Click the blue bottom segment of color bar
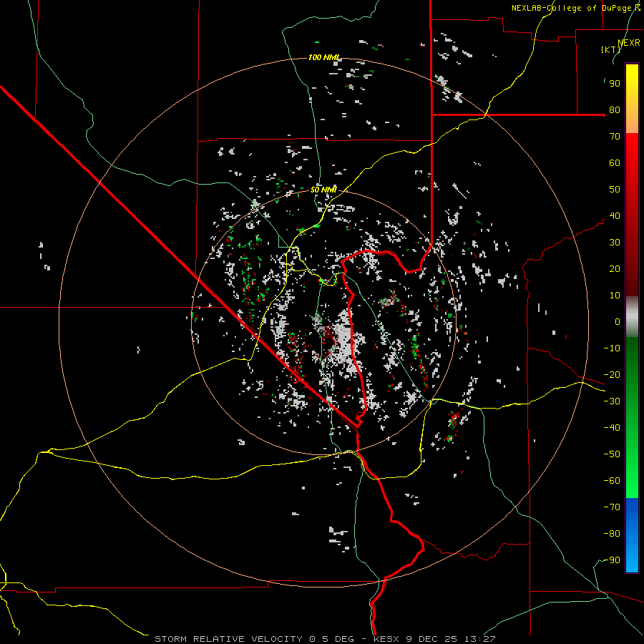This screenshot has height=644, width=644. 632,535
